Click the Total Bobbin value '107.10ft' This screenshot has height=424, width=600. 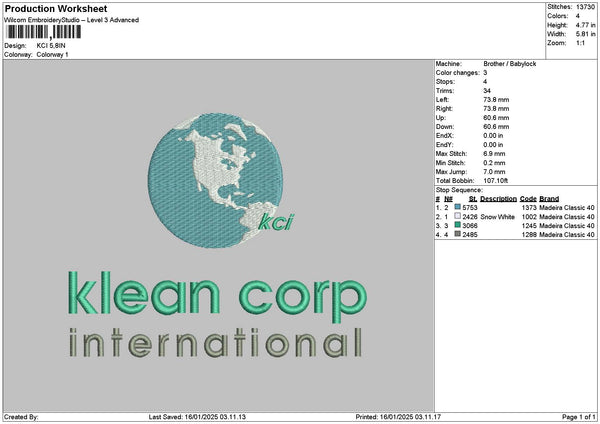(x=496, y=181)
